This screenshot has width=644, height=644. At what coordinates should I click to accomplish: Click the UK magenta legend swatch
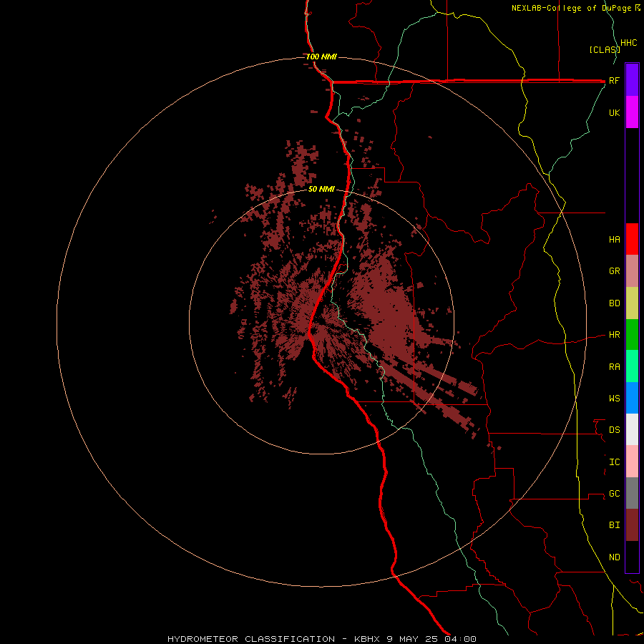(x=632, y=112)
